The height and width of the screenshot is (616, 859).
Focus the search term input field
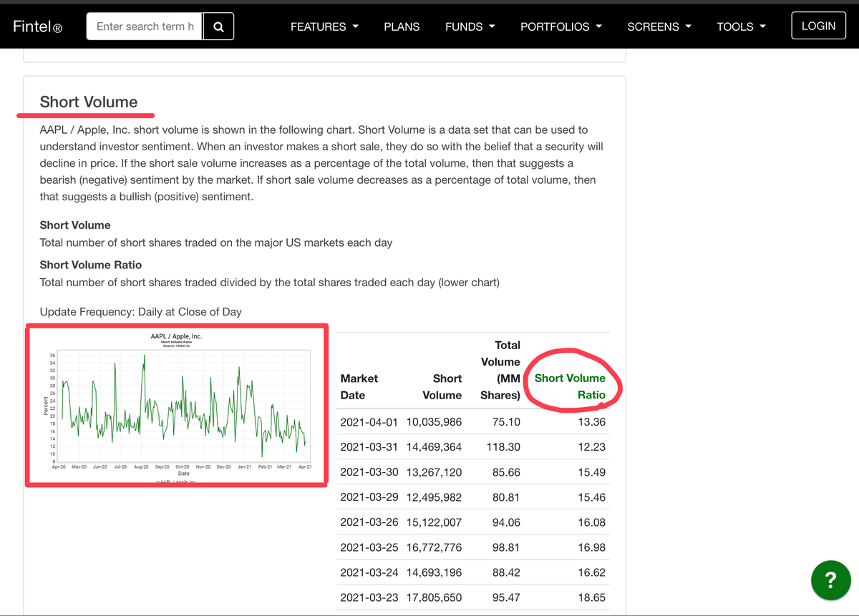click(145, 26)
